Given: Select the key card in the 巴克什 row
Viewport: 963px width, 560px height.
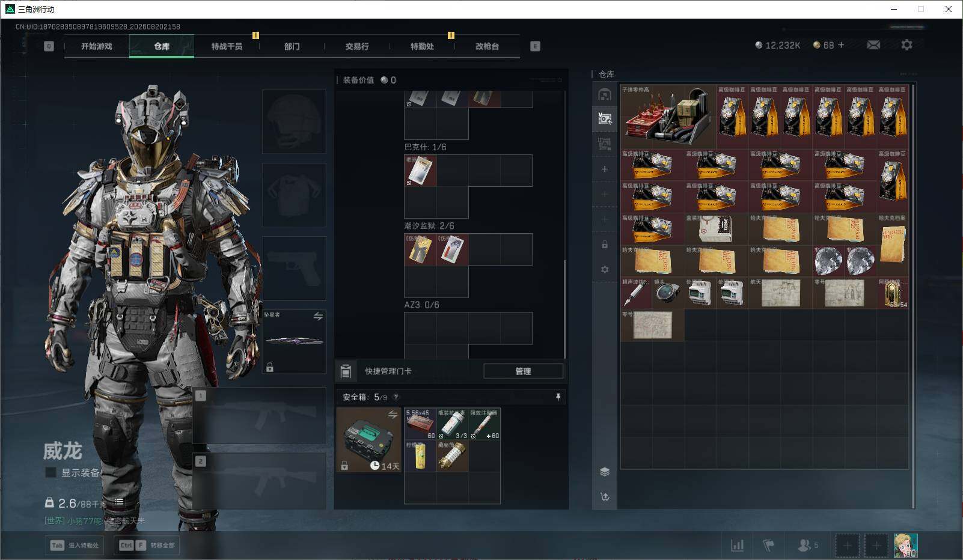Looking at the screenshot, I should (x=420, y=171).
